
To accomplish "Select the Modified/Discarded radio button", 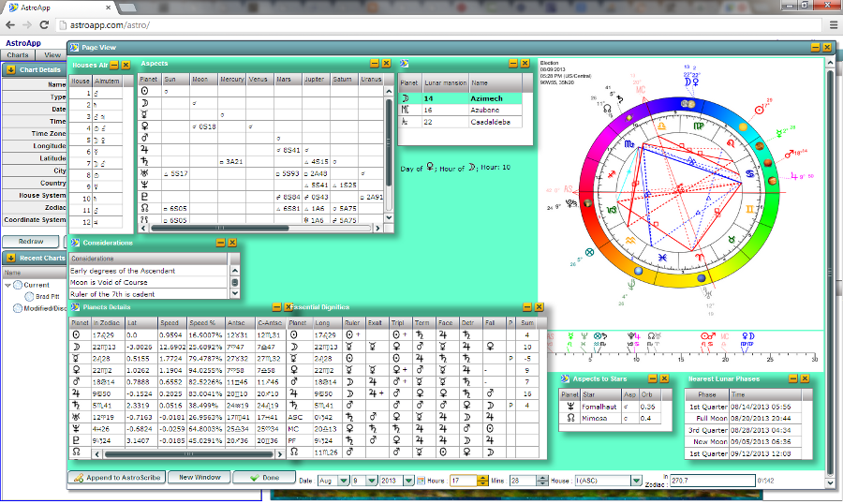I will 18,308.
